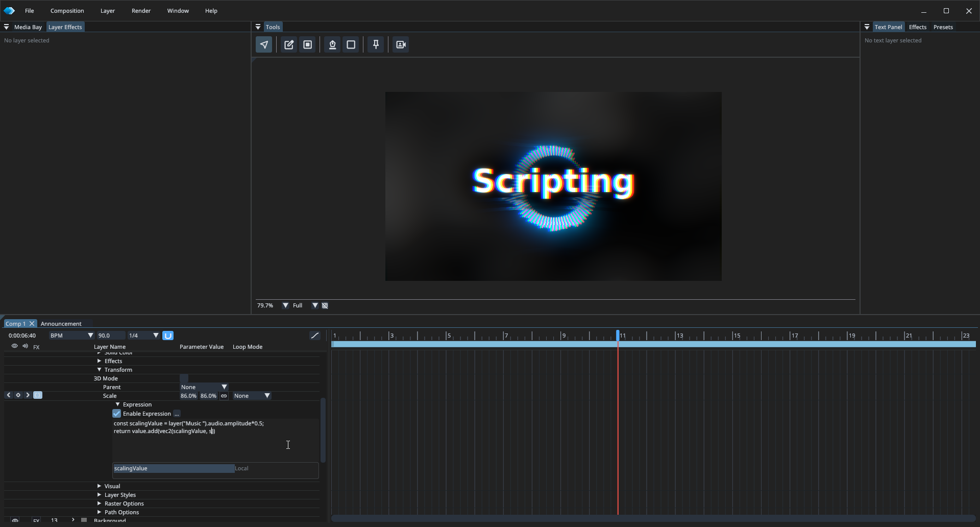Expand the Effects property group
The height and width of the screenshot is (527, 980).
click(x=99, y=361)
